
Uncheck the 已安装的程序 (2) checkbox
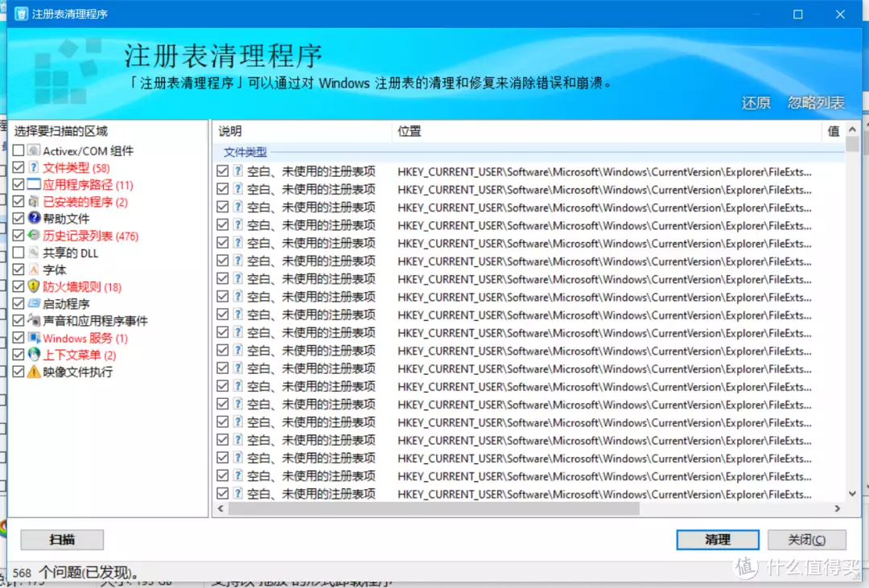point(19,202)
